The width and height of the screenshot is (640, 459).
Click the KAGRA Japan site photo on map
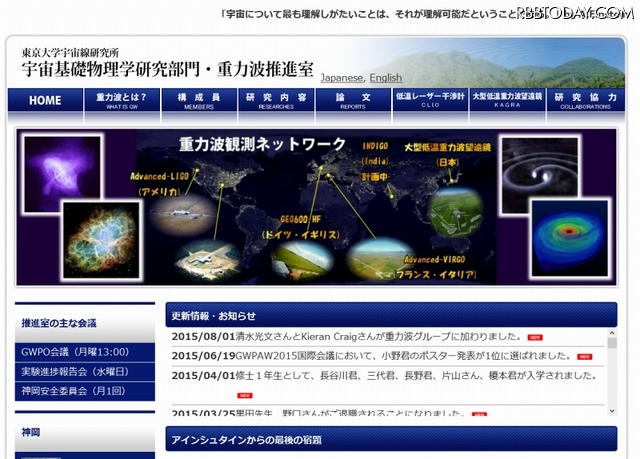pyautogui.click(x=455, y=214)
